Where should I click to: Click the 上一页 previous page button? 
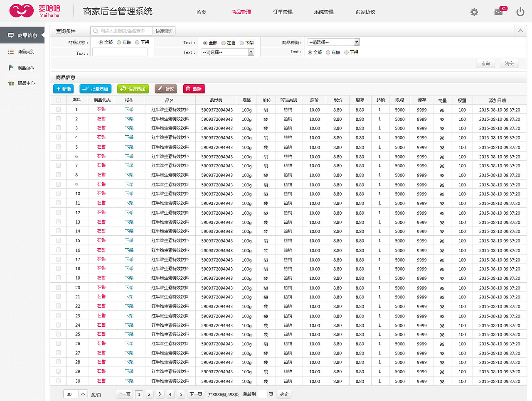click(124, 394)
